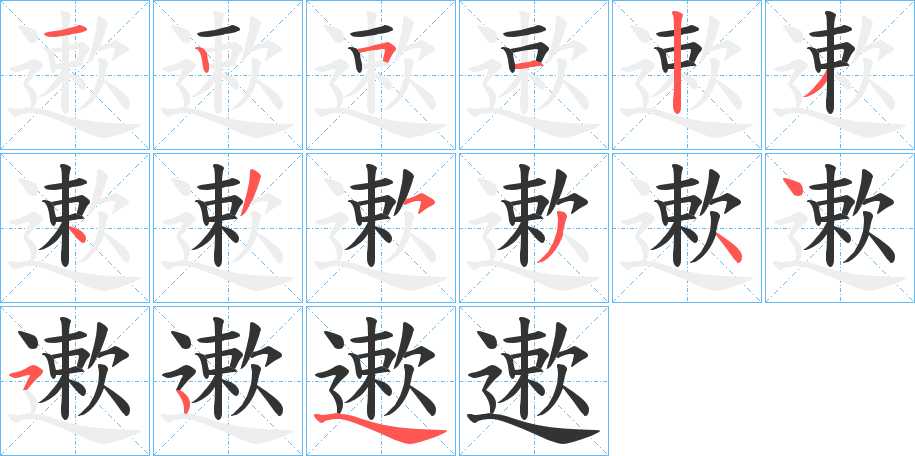Select the step four cell closing the box component
The image size is (915, 456).
pos(534,75)
